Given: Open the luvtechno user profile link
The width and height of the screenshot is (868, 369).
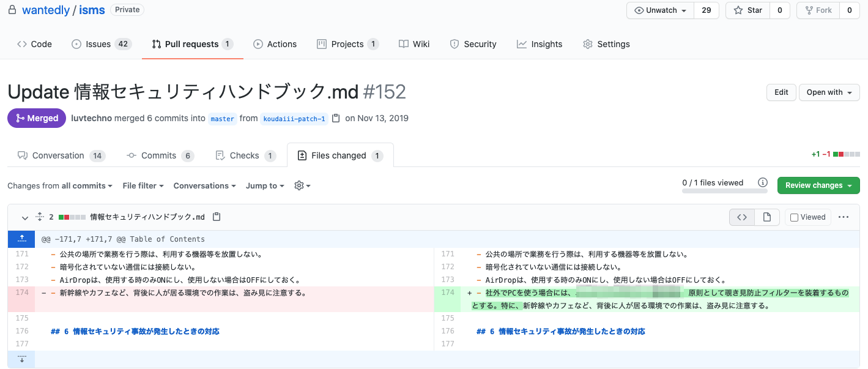Looking at the screenshot, I should pos(91,118).
